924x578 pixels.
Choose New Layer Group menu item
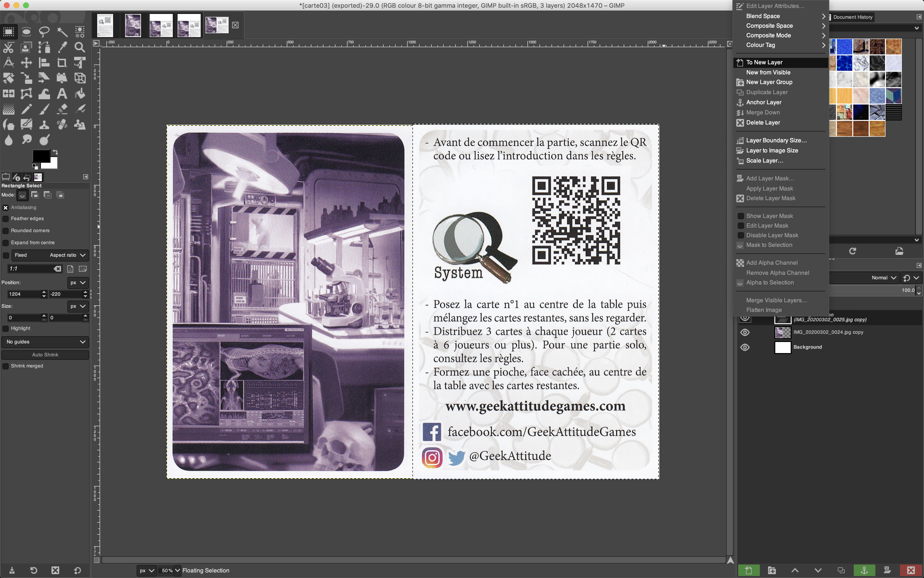pos(781,82)
